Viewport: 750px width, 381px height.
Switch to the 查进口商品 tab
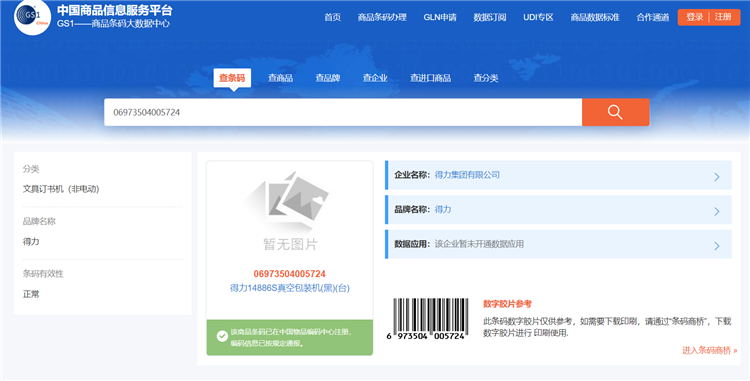point(430,78)
